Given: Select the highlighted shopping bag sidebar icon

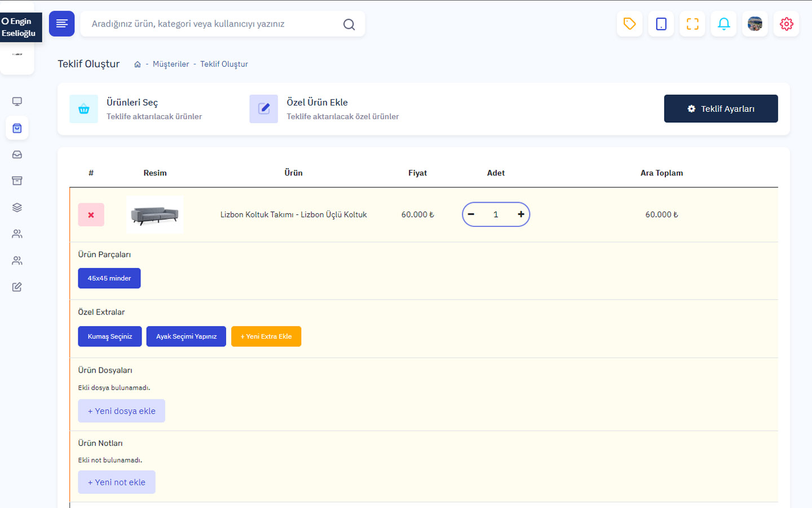Looking at the screenshot, I should pyautogui.click(x=17, y=128).
